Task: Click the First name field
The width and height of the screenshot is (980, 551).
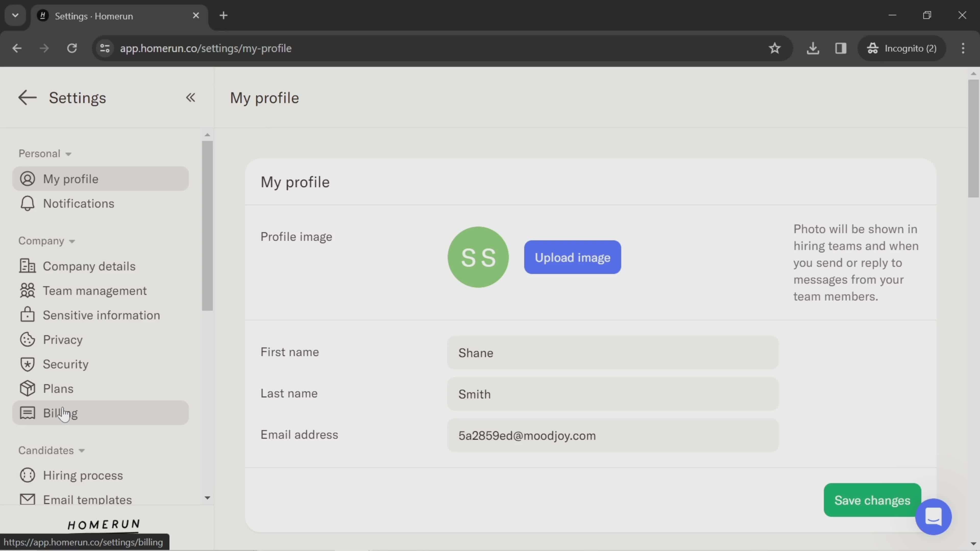Action: click(x=613, y=353)
